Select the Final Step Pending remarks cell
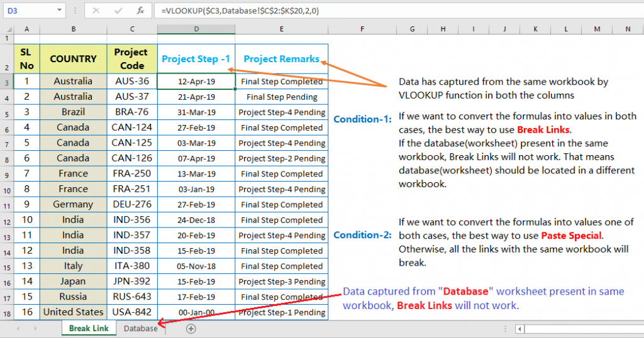Viewport: 644px width, 338px height. tap(282, 97)
